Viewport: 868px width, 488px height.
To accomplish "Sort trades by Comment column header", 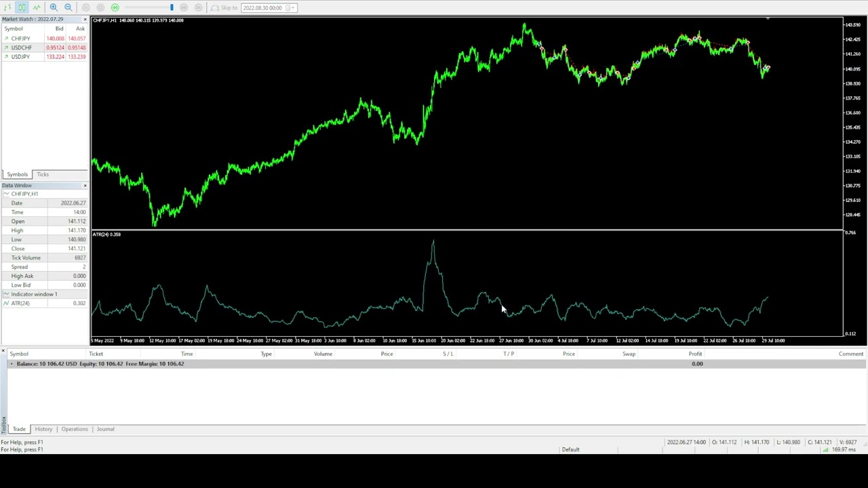I will 851,354.
